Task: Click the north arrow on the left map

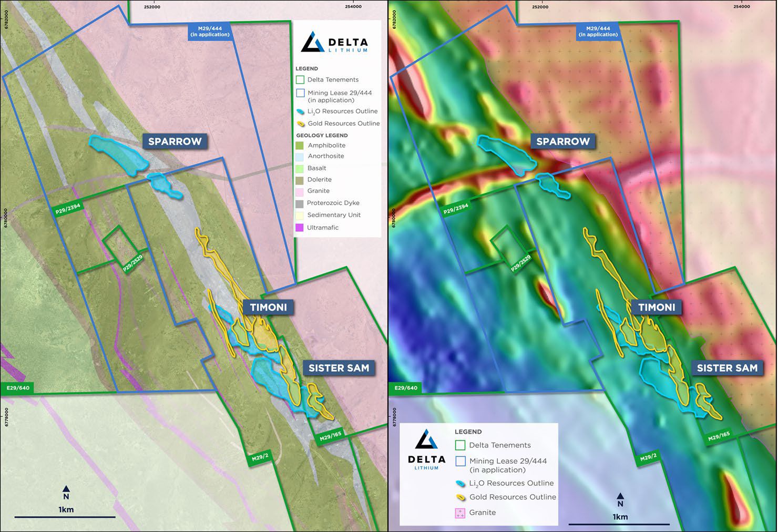Action: pos(66,492)
